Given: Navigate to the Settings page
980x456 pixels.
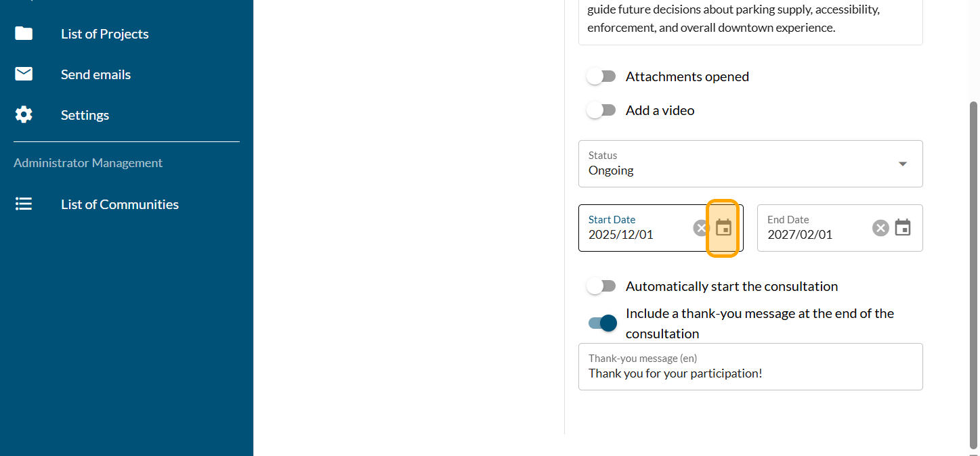Looking at the screenshot, I should 85,115.
